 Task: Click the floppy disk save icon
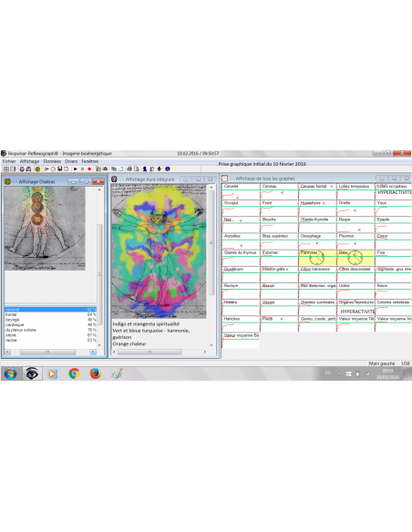60,169
